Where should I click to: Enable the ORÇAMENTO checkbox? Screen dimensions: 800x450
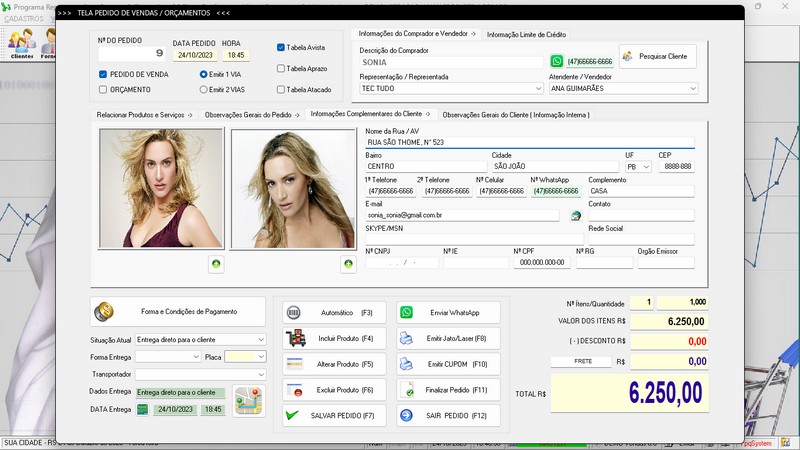[104, 89]
